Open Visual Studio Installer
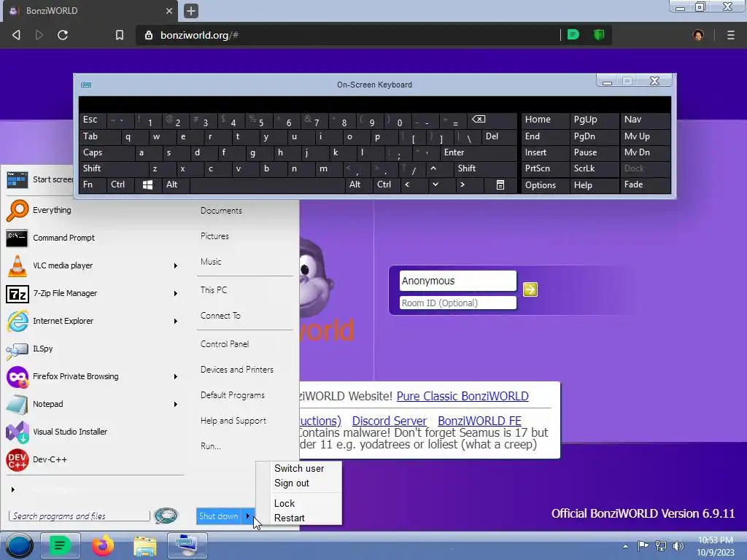The width and height of the screenshot is (747, 560). [x=69, y=432]
